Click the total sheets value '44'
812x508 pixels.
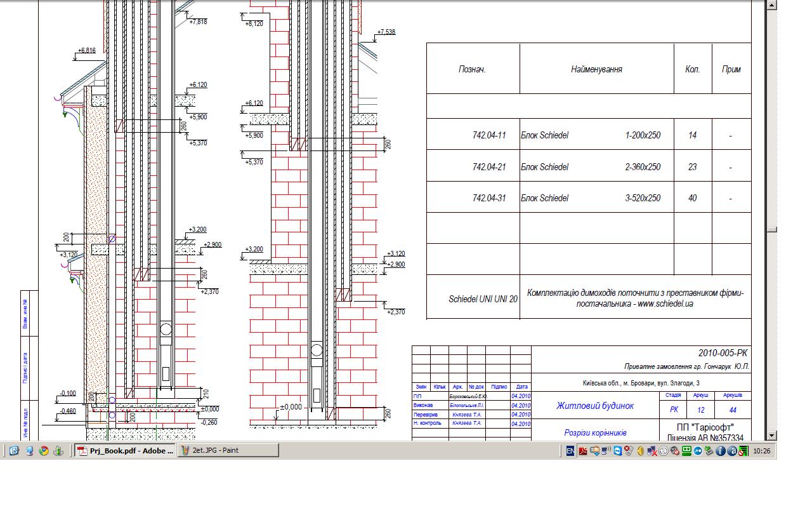coord(733,410)
